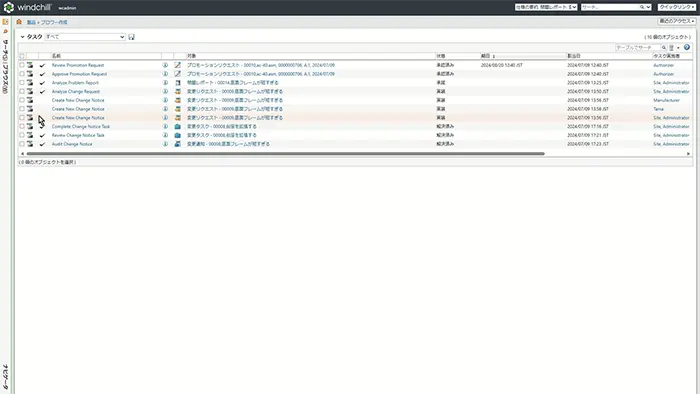Open info icon for Review Promotion Request

coord(165,65)
